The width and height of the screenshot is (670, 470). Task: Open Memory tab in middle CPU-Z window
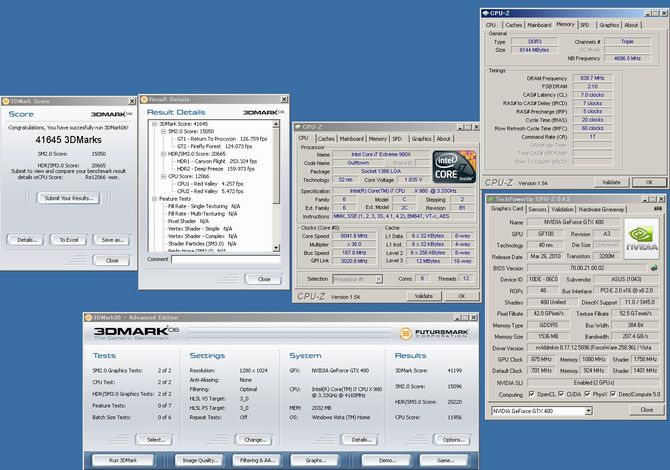point(377,139)
